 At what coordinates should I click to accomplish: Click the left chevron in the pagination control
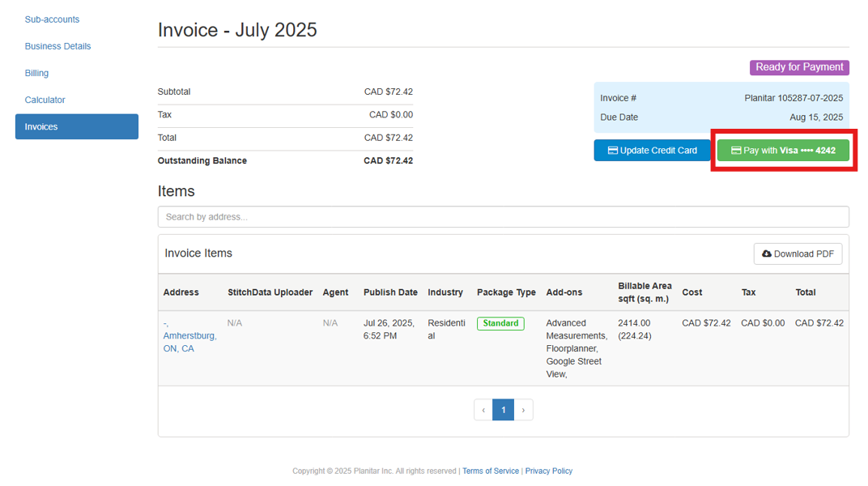pos(483,409)
